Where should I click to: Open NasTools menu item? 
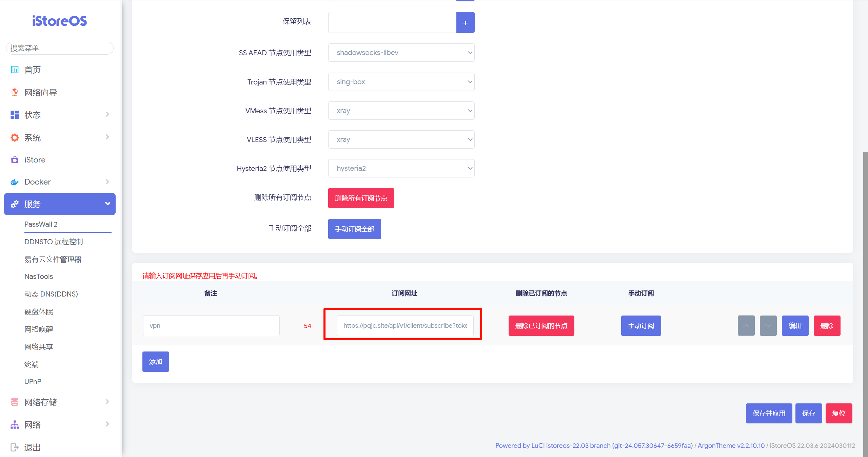(39, 277)
